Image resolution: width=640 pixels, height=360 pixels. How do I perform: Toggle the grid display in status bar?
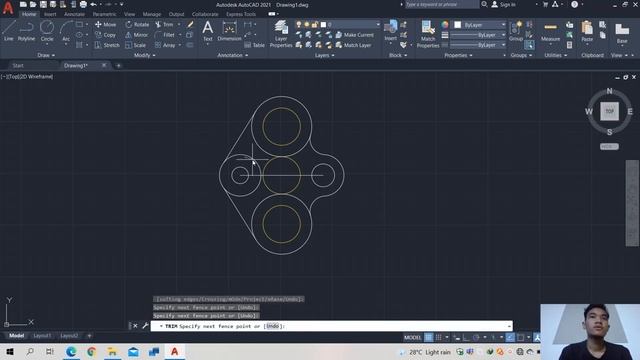tap(428, 337)
